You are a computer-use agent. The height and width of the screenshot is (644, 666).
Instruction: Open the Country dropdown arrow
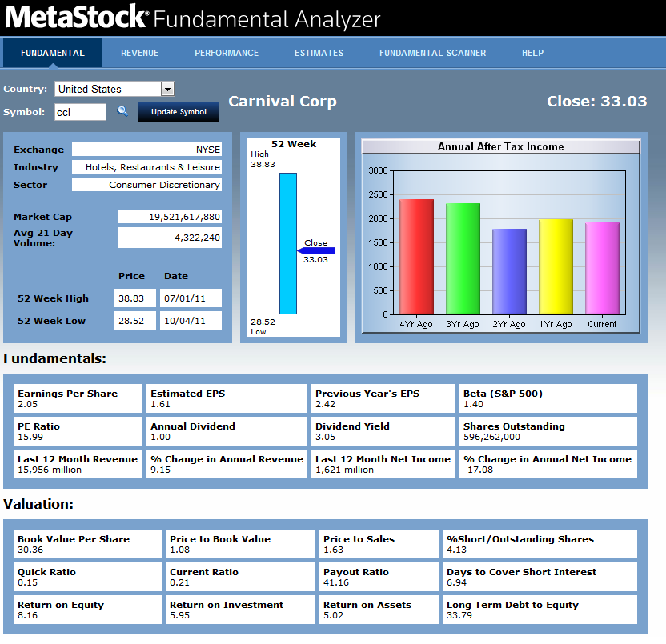click(x=168, y=89)
